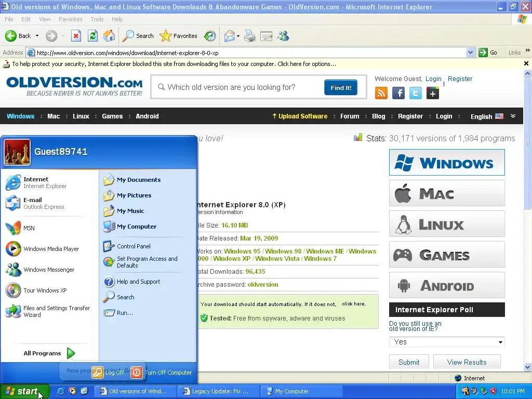
Task: Open the Tools menu
Action: 97,19
